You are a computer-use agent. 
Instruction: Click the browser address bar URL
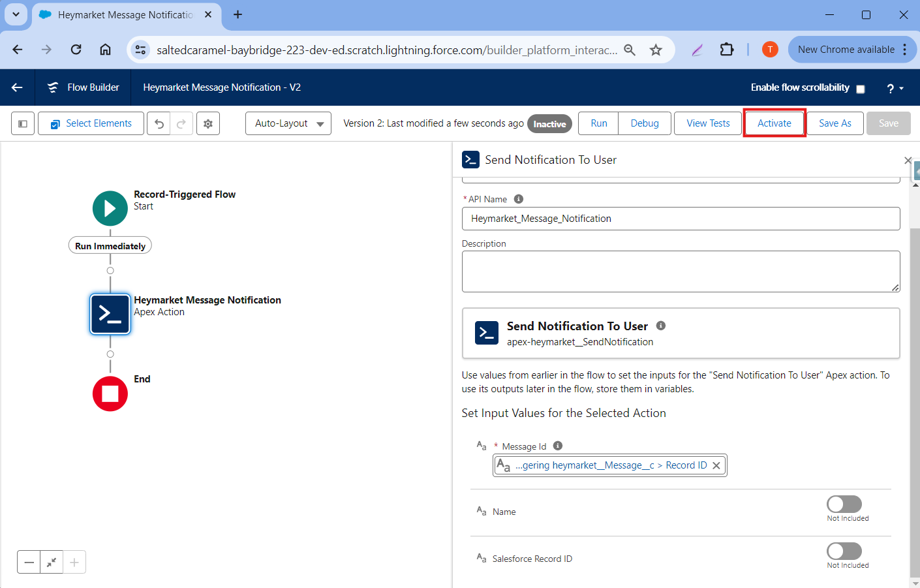tap(386, 50)
